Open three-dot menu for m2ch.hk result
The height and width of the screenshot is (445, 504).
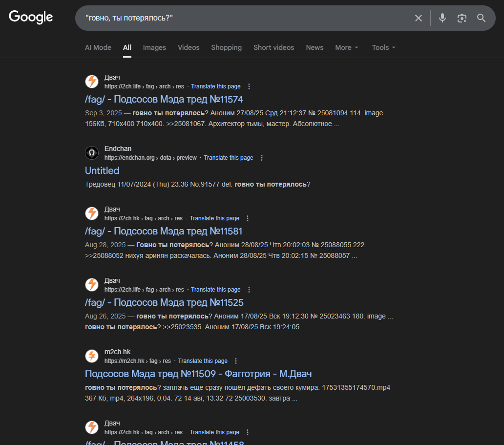[x=236, y=361]
